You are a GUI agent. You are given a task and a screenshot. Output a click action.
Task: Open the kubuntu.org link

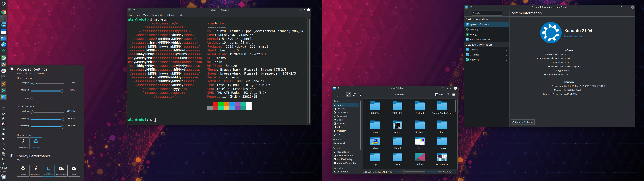pyautogui.click(x=577, y=36)
